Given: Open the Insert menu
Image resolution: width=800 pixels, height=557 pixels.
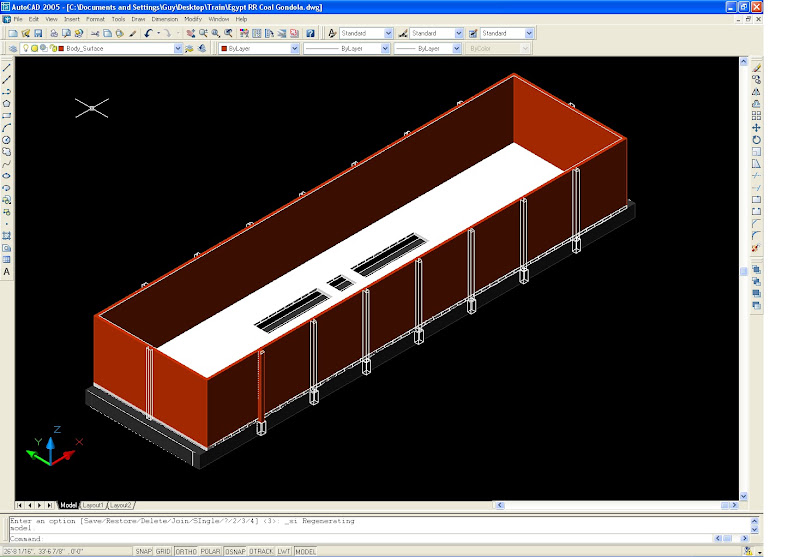Looking at the screenshot, I should point(71,19).
